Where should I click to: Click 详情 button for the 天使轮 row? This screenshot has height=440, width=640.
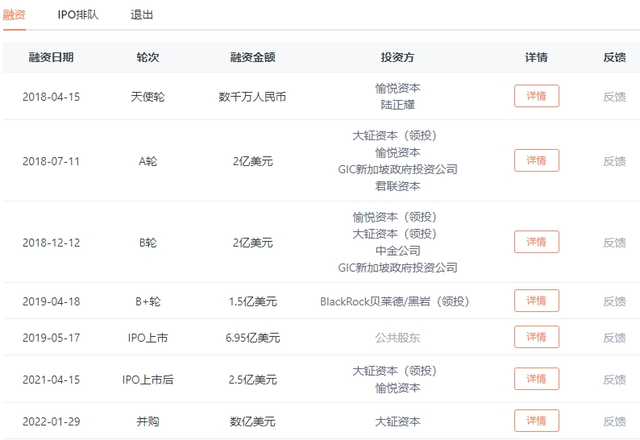tap(536, 97)
